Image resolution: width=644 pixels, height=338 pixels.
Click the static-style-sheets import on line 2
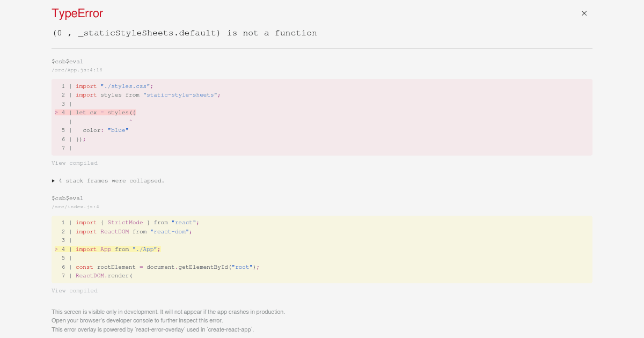click(x=179, y=95)
